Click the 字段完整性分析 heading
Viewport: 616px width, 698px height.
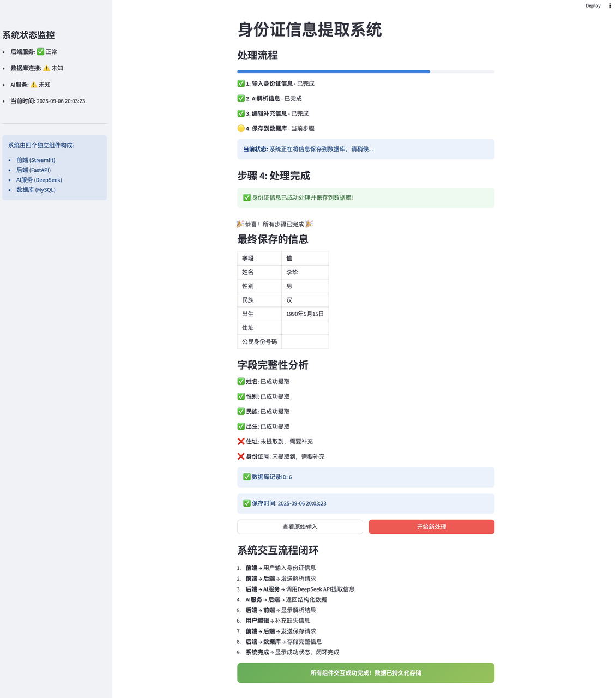point(273,365)
